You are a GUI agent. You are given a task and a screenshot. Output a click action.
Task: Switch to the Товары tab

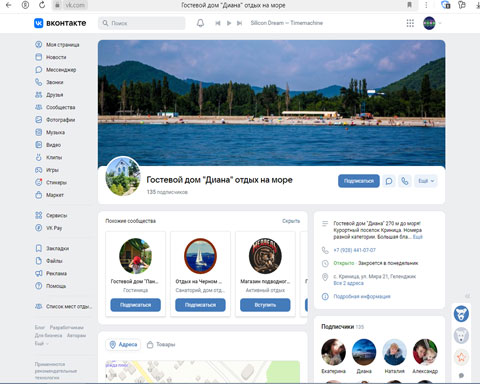(161, 344)
